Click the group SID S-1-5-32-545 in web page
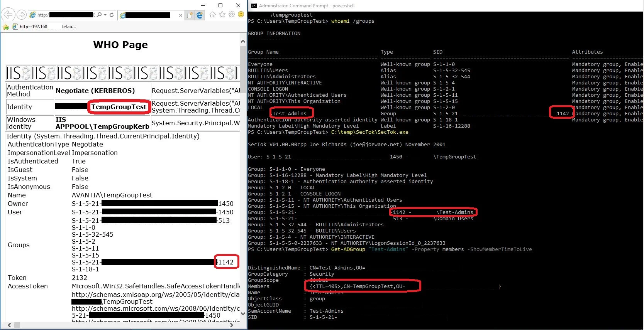The width and height of the screenshot is (644, 330). click(93, 234)
